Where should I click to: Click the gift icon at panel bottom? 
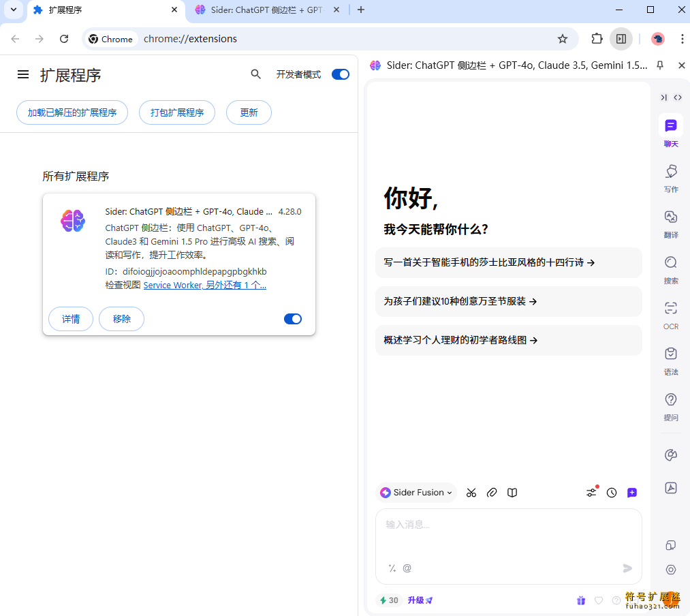581,600
